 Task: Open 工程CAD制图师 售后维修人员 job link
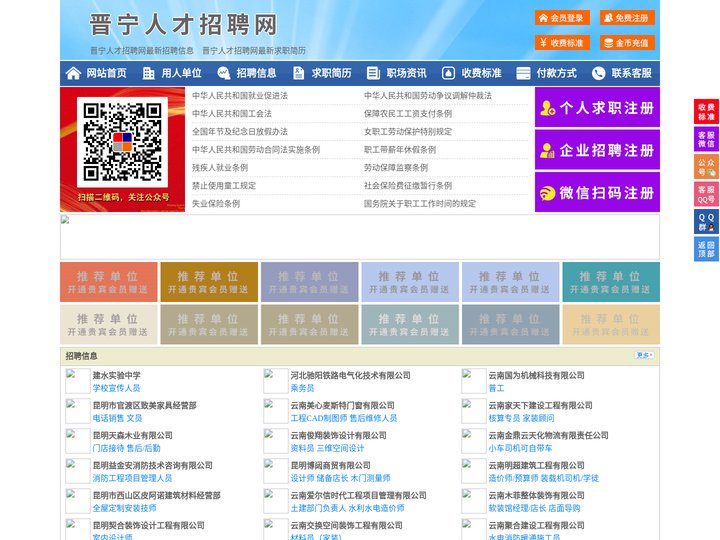[343, 418]
